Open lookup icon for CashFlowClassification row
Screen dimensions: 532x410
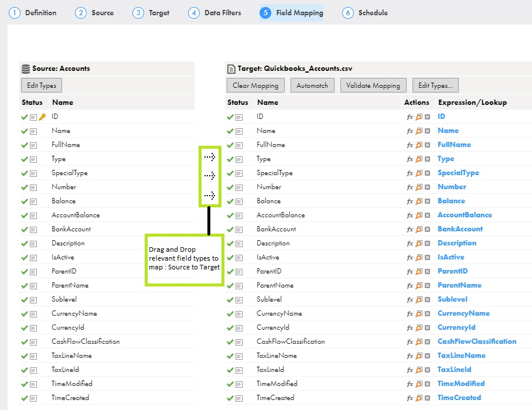tap(419, 342)
